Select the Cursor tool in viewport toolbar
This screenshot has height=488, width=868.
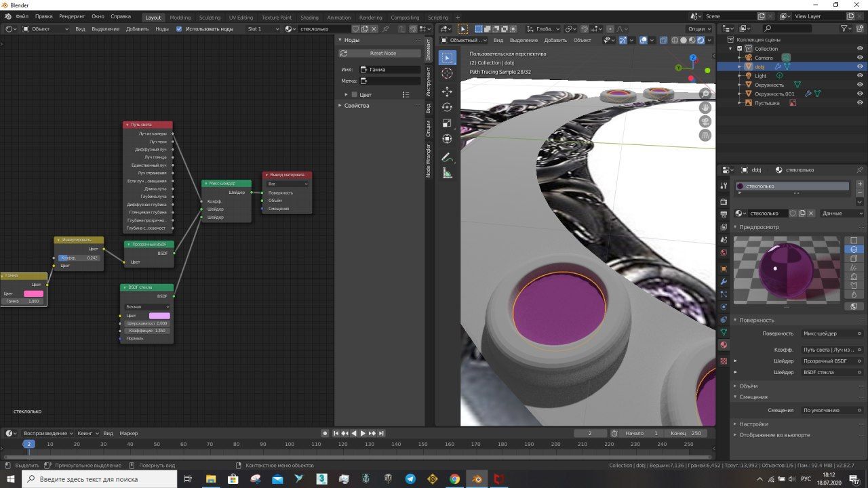(447, 73)
